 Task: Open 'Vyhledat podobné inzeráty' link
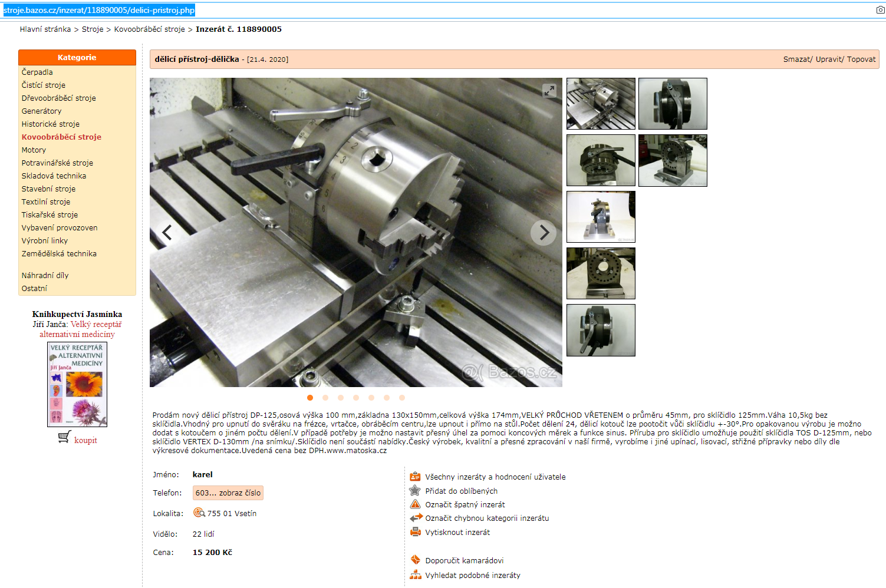(473, 576)
